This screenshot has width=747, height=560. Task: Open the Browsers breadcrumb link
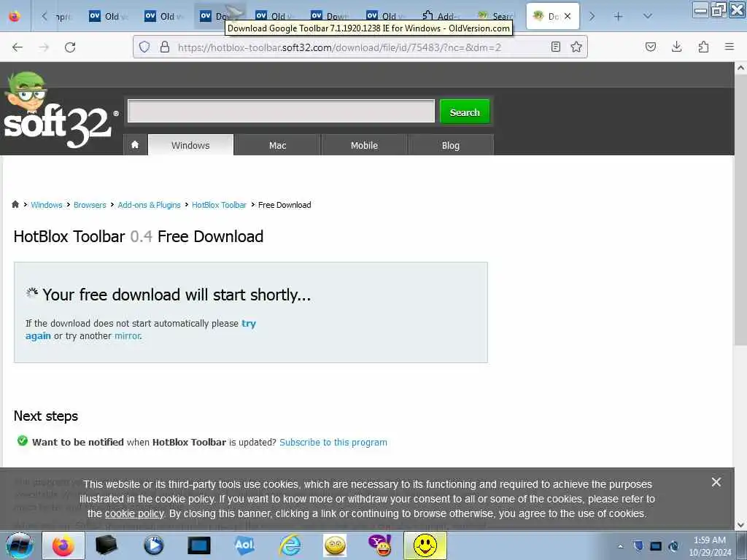(90, 205)
